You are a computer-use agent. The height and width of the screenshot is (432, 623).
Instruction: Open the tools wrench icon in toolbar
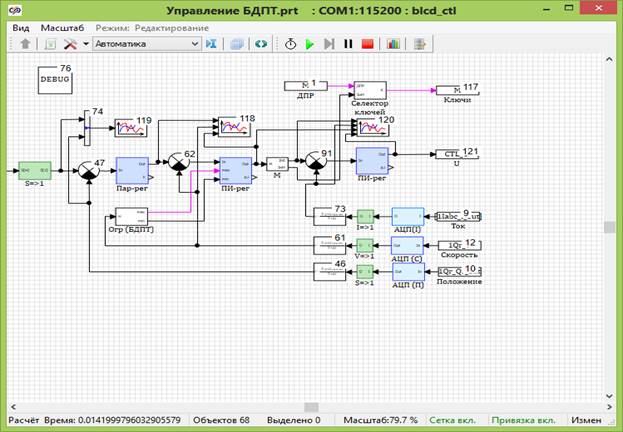click(x=70, y=44)
